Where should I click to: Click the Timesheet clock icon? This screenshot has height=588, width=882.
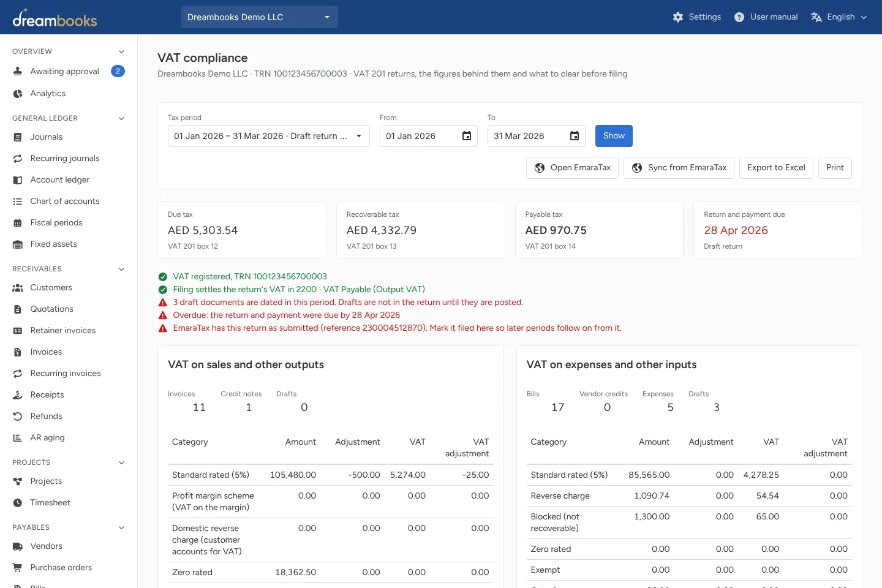pos(18,503)
